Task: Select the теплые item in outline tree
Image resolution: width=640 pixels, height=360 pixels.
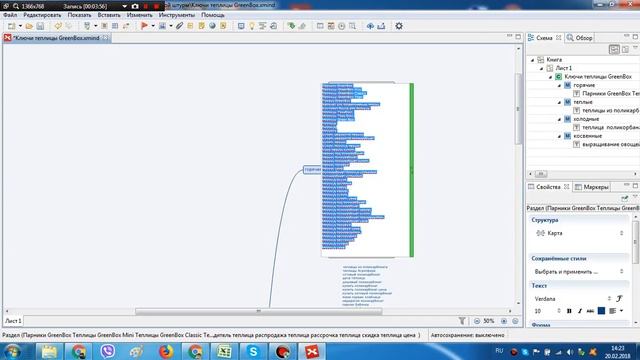Action: [583, 102]
